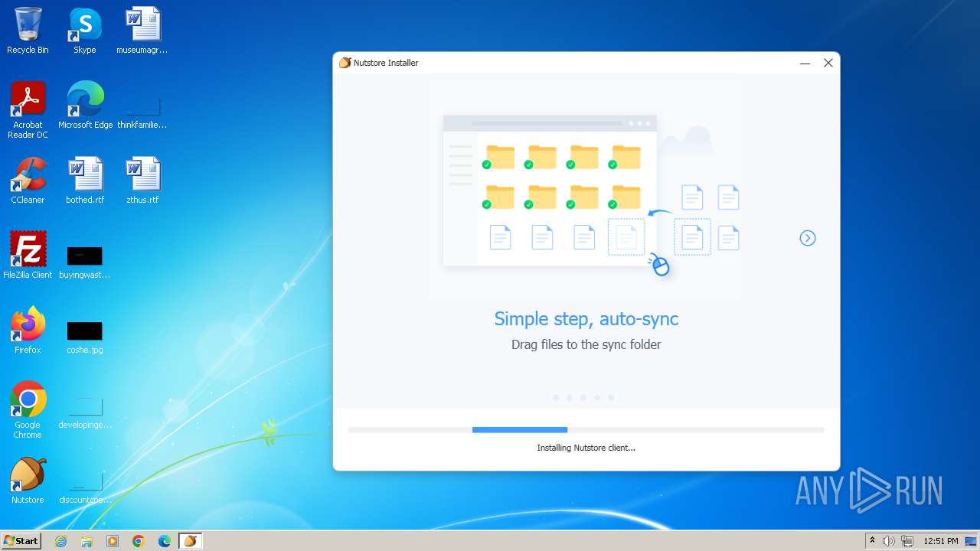This screenshot has height=551, width=980.
Task: Open Internet Explorer in the taskbar
Action: coord(61,541)
